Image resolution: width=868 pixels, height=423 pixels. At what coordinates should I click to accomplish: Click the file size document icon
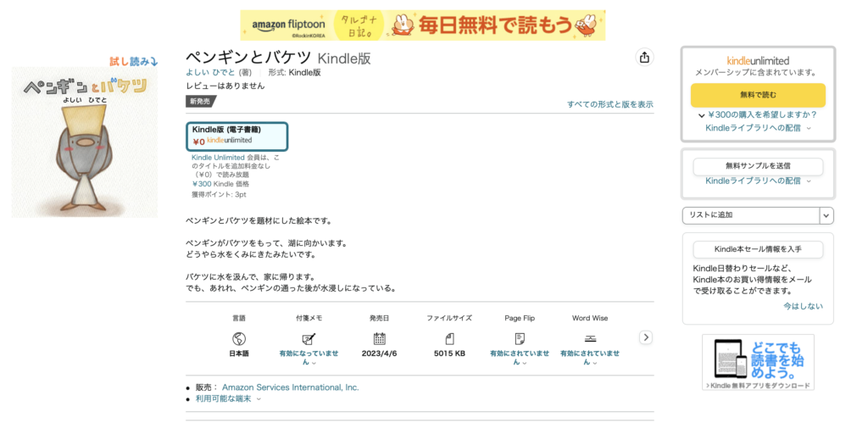(x=449, y=339)
